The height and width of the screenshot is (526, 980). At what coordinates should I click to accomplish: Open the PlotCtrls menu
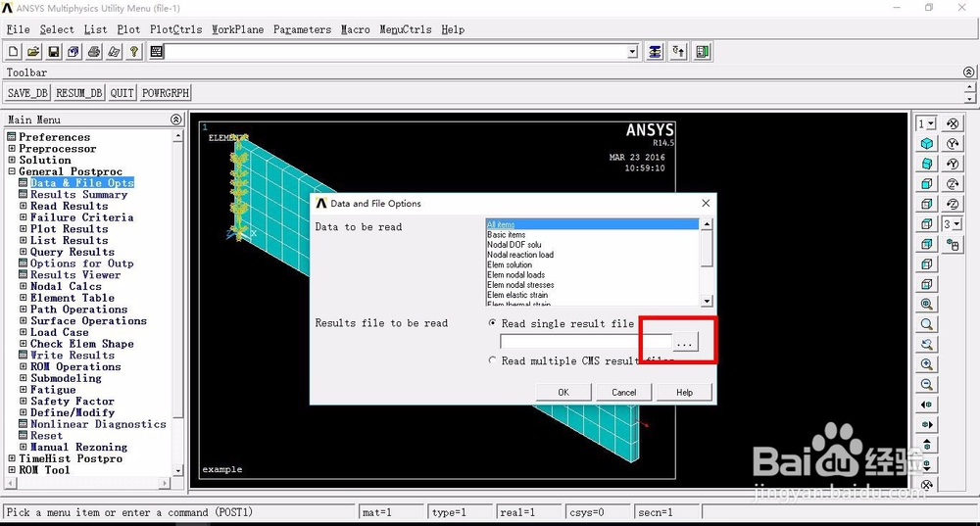tap(176, 29)
